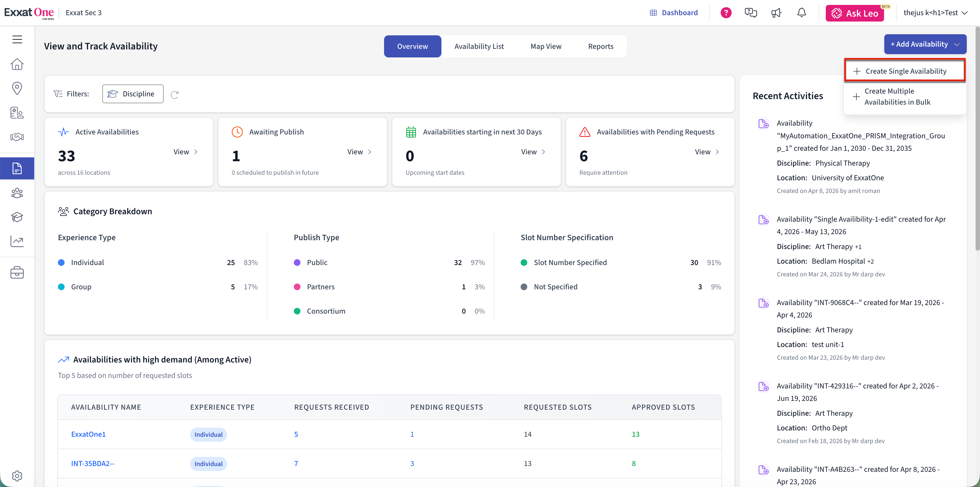
Task: Reset filters using the refresh icon
Action: tap(175, 94)
